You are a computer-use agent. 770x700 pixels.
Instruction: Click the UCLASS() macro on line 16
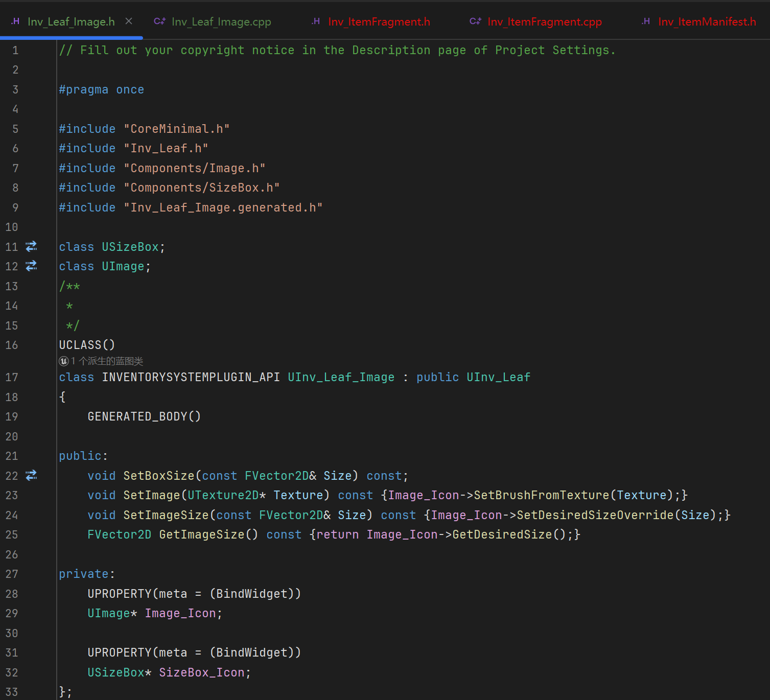point(87,345)
